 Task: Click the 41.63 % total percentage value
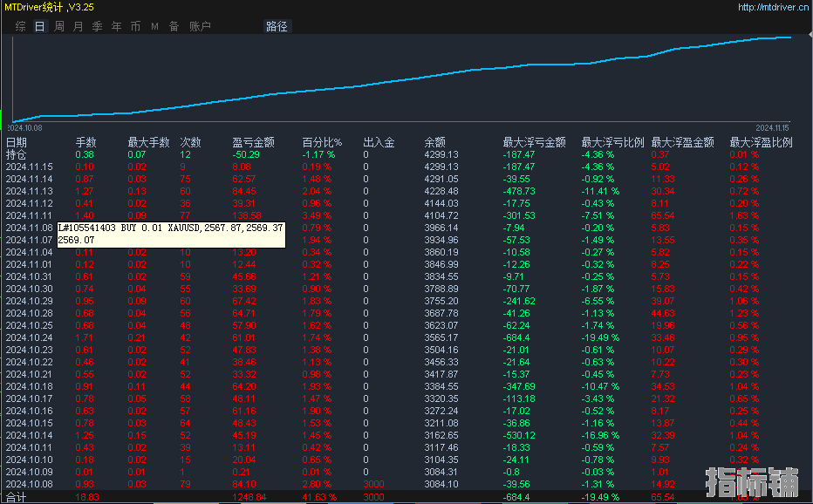point(319,497)
